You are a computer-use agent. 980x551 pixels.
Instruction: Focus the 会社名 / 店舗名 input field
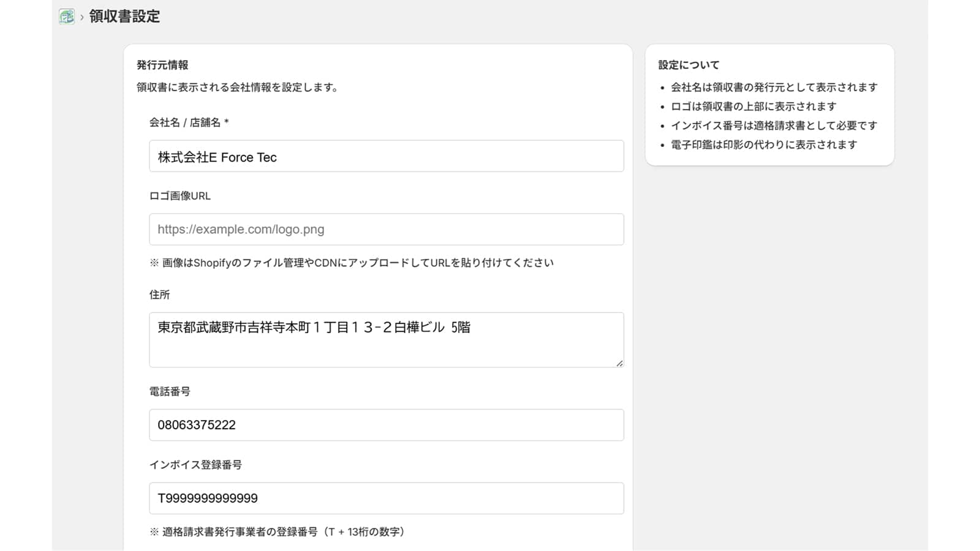pyautogui.click(x=386, y=157)
